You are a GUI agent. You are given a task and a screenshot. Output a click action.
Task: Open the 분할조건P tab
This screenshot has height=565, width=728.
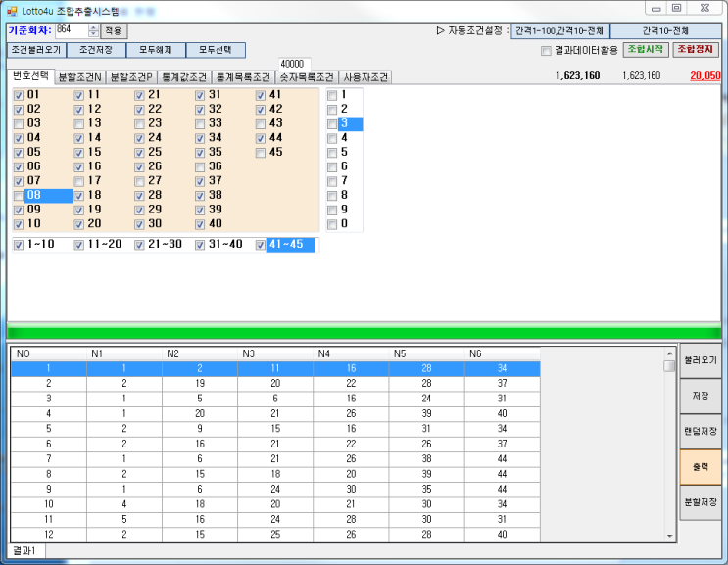click(131, 77)
